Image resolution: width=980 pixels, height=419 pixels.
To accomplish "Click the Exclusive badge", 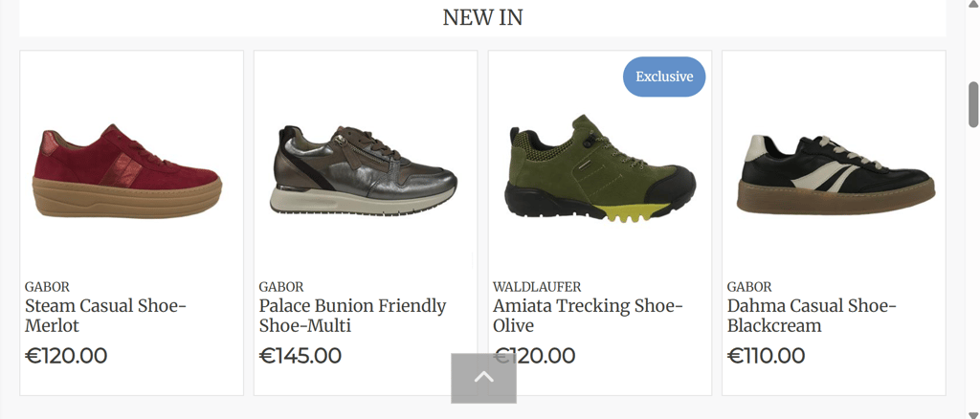I will [x=663, y=77].
